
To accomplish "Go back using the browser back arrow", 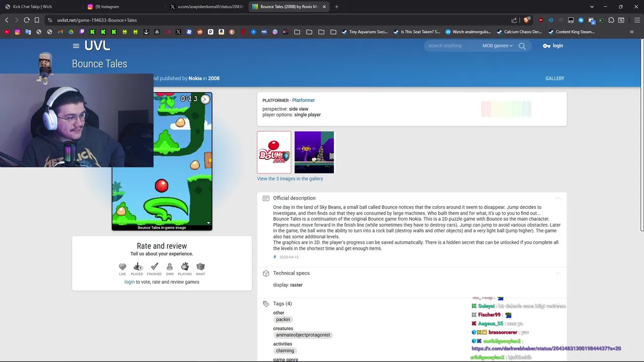I will point(7,20).
